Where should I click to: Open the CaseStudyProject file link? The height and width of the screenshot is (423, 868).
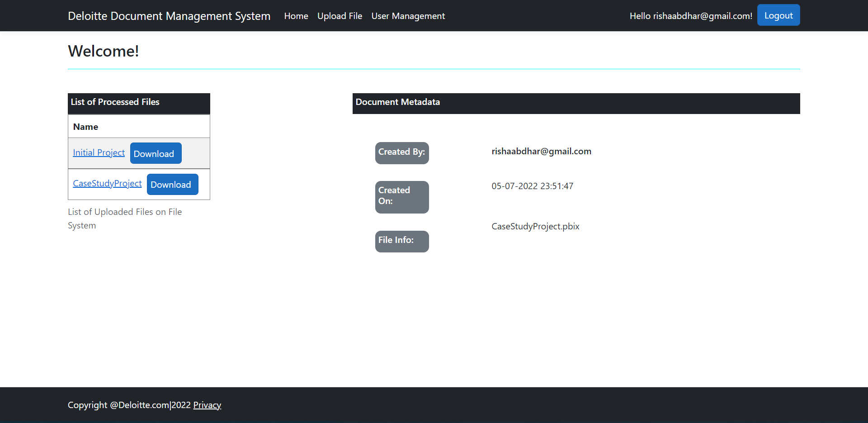107,183
